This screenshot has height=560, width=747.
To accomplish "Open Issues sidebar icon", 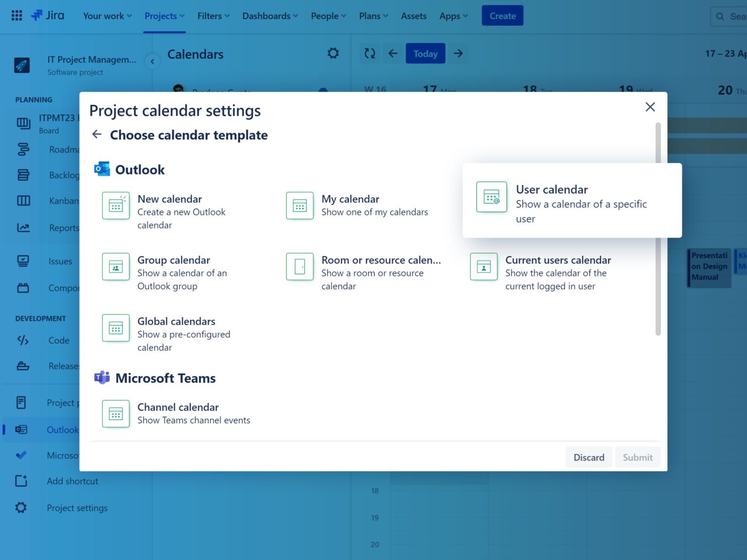I will point(23,261).
